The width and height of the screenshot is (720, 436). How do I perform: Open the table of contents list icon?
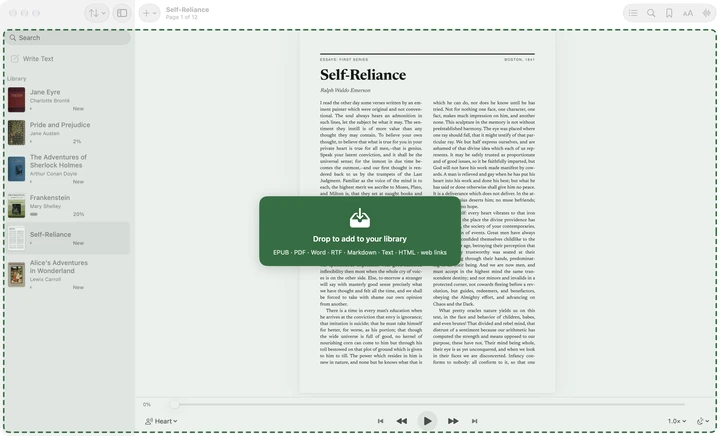(633, 13)
